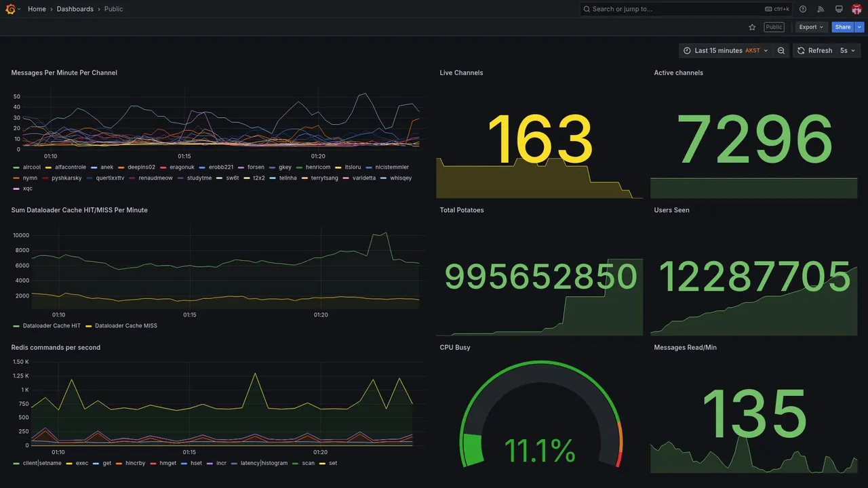The image size is (868, 488).
Task: Click the Public badge
Action: (774, 27)
